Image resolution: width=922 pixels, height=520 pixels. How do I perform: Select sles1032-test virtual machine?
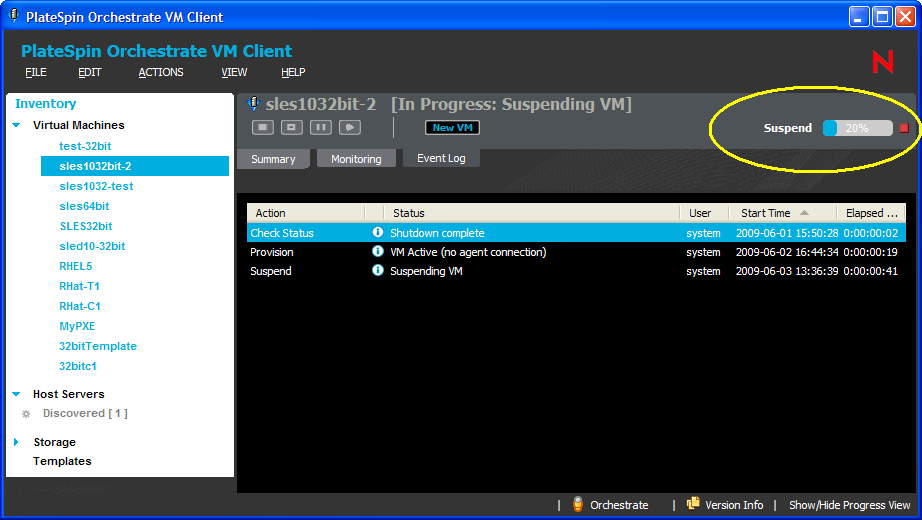click(x=96, y=186)
